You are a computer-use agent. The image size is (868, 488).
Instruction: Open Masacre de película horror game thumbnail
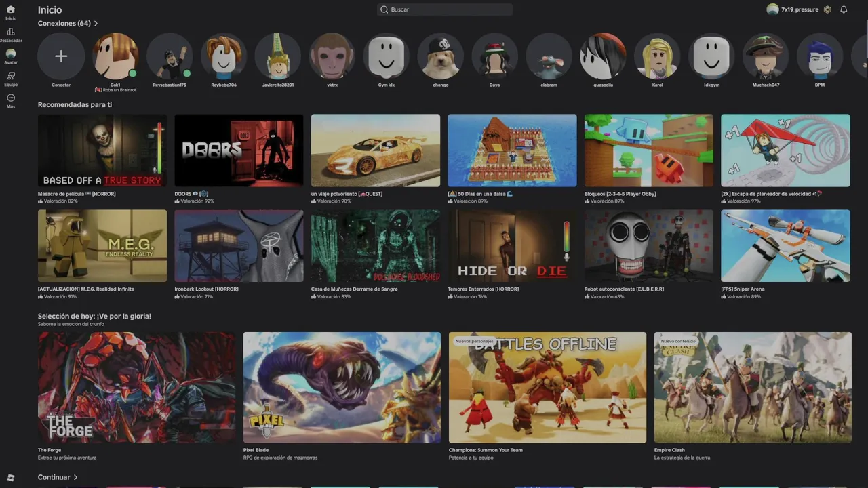pyautogui.click(x=102, y=150)
